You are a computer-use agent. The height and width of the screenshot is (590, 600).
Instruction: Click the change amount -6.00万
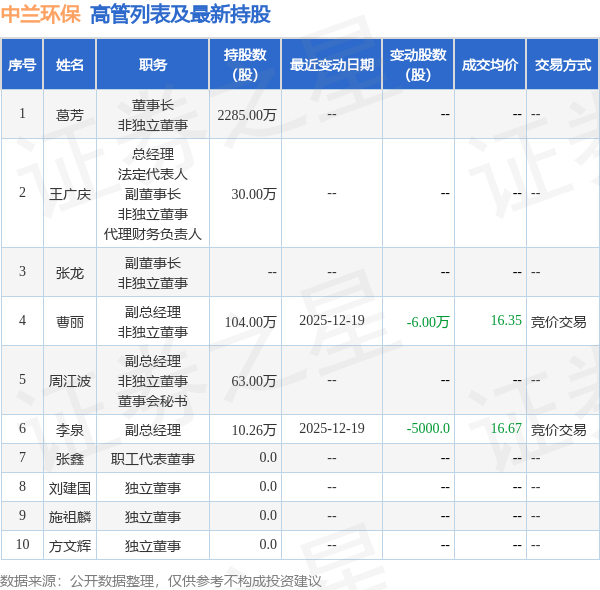click(x=428, y=322)
